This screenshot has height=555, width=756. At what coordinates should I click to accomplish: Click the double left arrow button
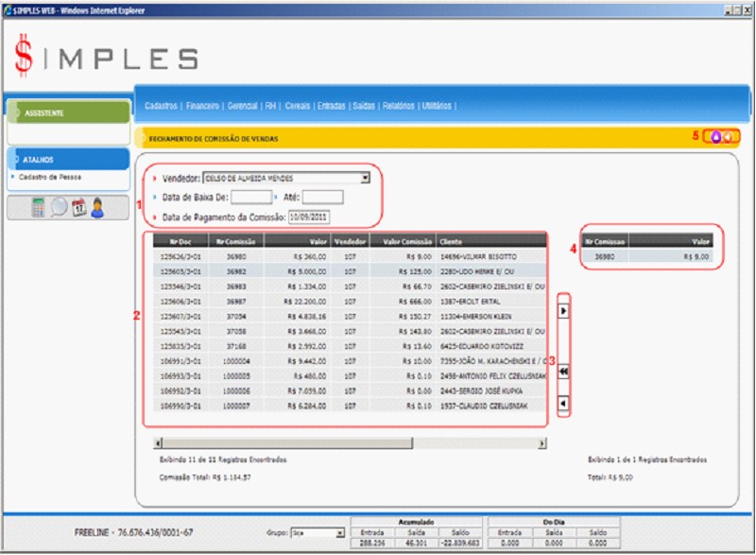[563, 372]
